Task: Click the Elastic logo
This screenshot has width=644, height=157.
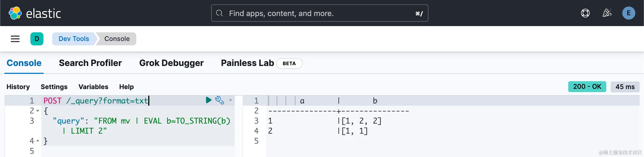Action: pos(35,13)
